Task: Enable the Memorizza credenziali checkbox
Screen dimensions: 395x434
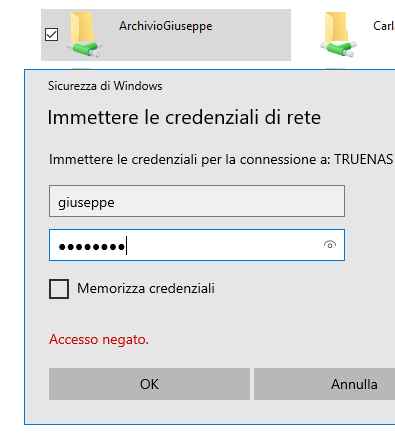Action: click(x=59, y=289)
